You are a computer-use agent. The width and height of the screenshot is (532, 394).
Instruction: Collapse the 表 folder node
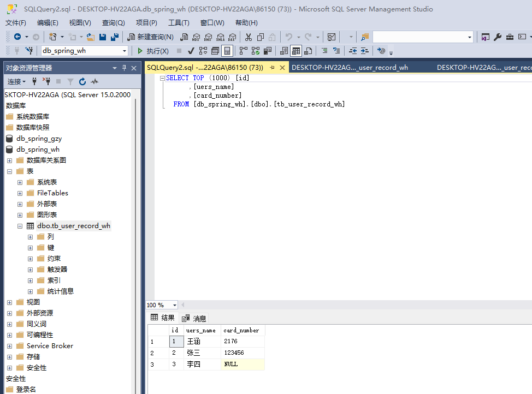pos(9,171)
